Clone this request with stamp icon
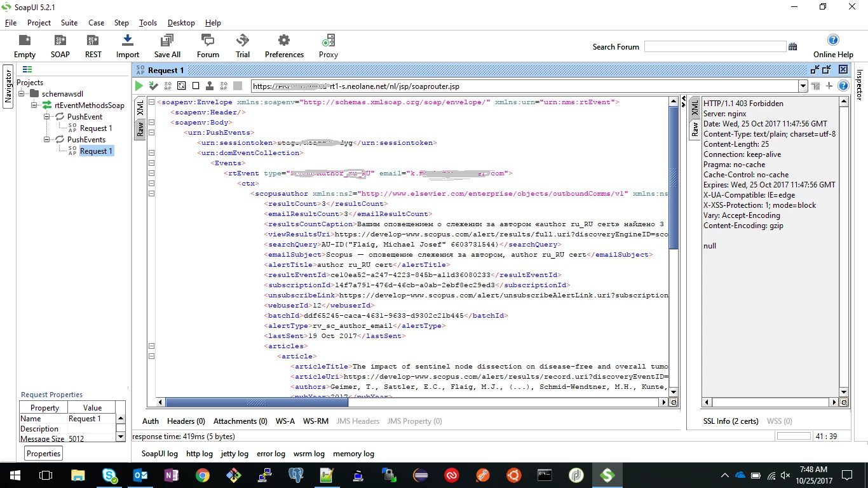868x488 pixels. tap(210, 86)
